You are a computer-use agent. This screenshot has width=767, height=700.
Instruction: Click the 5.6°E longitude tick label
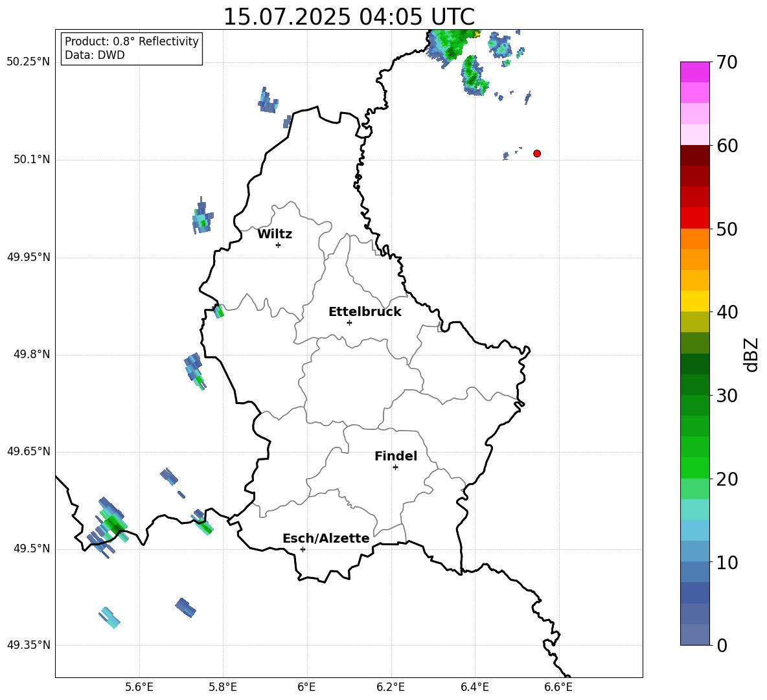click(x=139, y=687)
